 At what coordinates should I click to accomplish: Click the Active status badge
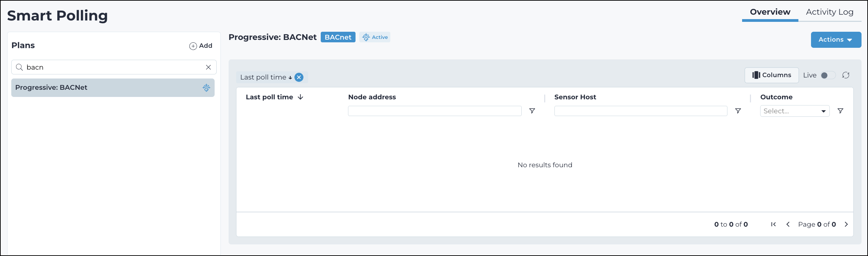[375, 37]
